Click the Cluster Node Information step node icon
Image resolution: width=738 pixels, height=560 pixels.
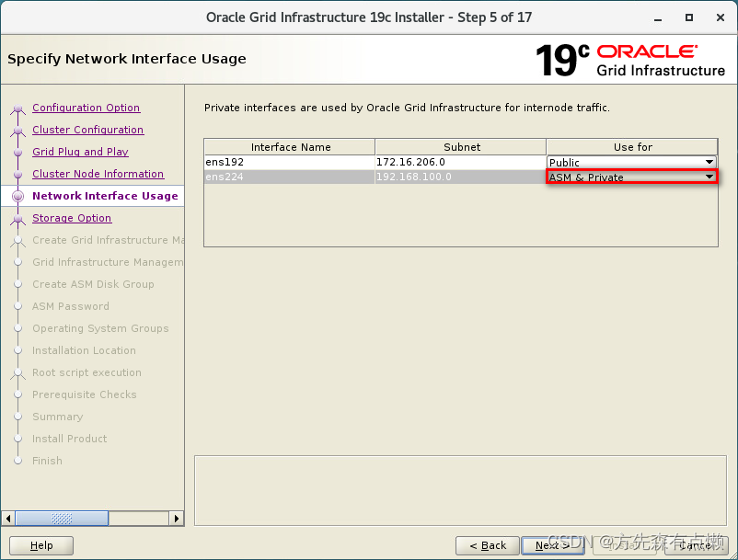pyautogui.click(x=17, y=175)
